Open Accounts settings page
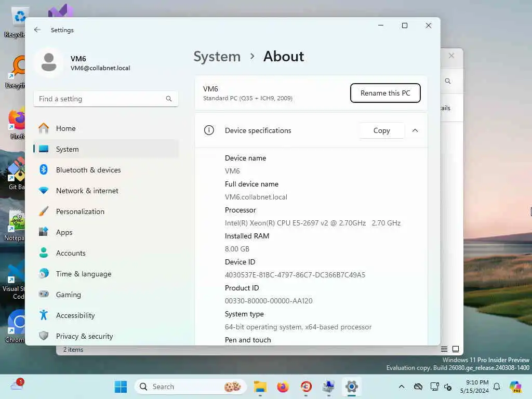The image size is (532, 399). (105, 253)
